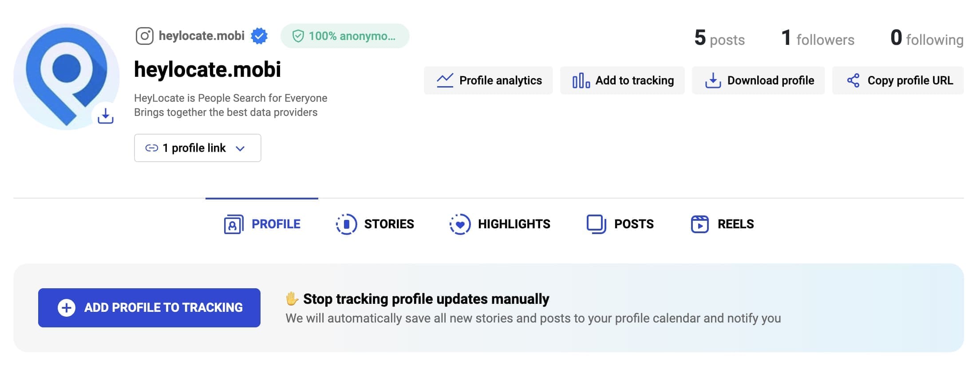Go to the Reels tab
The height and width of the screenshot is (374, 980).
tap(722, 224)
